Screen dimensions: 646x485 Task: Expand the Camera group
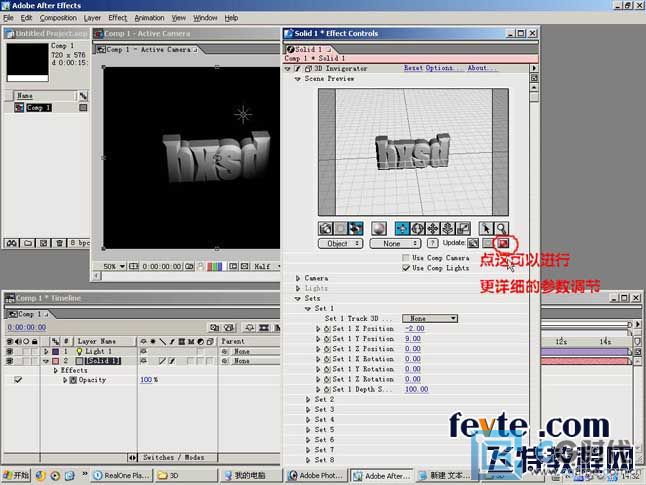tap(298, 278)
